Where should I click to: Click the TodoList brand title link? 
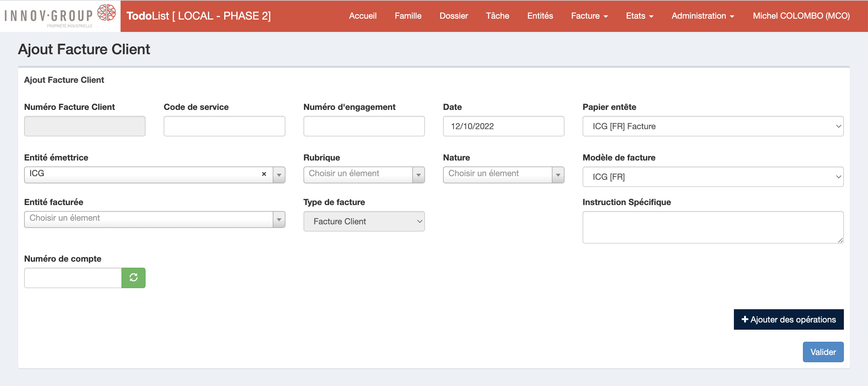[199, 16]
